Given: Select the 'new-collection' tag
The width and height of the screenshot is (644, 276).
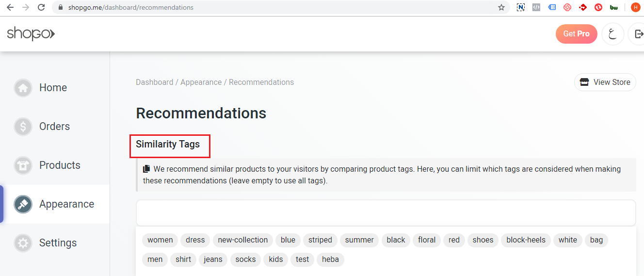Looking at the screenshot, I should pyautogui.click(x=242, y=240).
